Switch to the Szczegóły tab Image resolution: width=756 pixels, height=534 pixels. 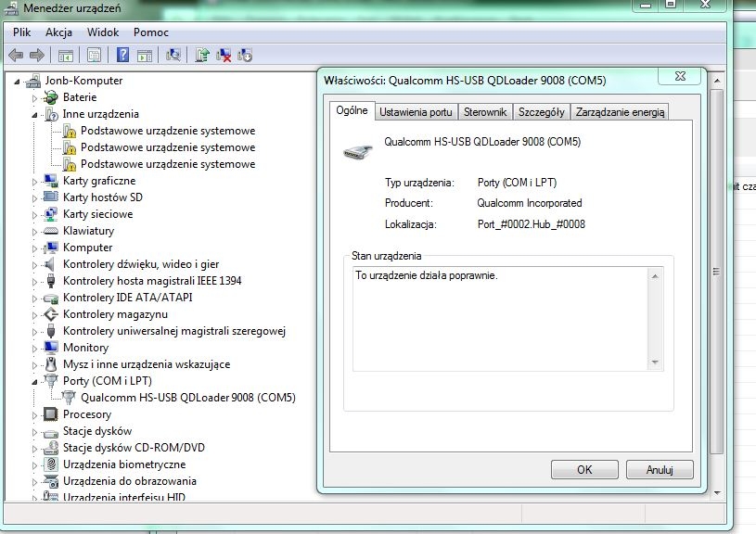tap(542, 112)
